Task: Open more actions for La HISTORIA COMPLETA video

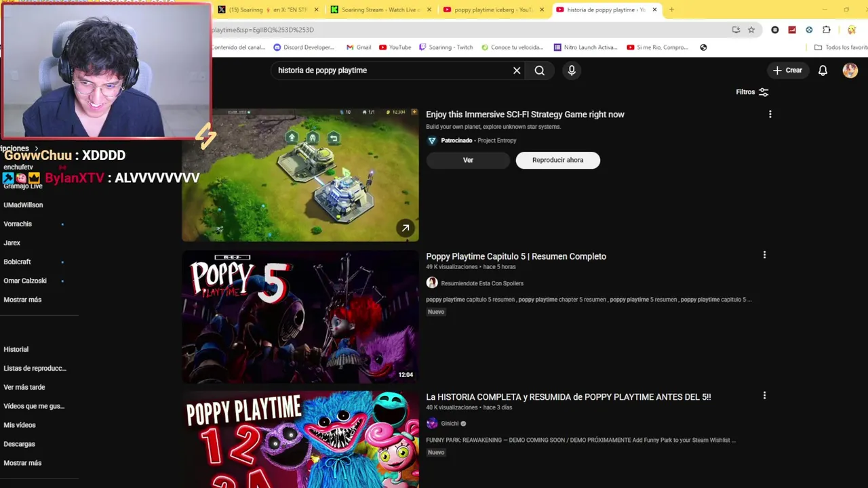Action: [x=764, y=396]
